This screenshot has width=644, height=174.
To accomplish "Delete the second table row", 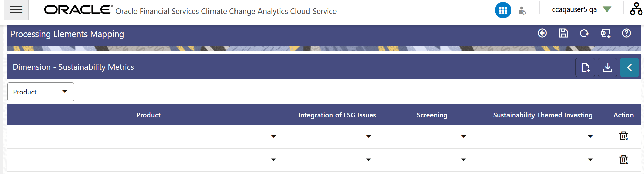I will tap(623, 159).
